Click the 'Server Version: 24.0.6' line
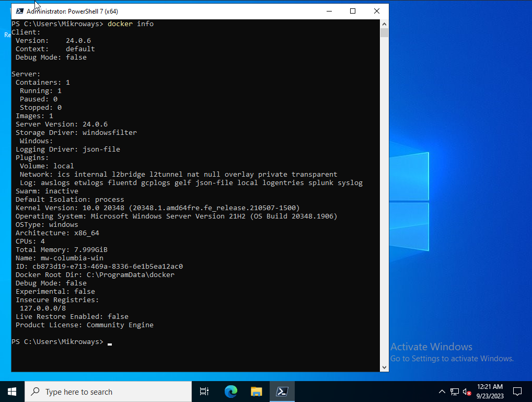Screen dimensions: 532x402 (x=62, y=124)
